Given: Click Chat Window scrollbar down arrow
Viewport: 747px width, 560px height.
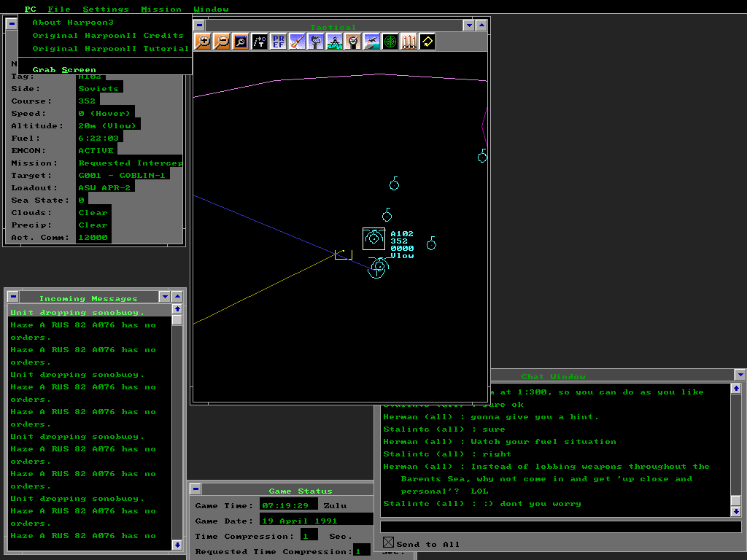Looking at the screenshot, I should [x=736, y=511].
